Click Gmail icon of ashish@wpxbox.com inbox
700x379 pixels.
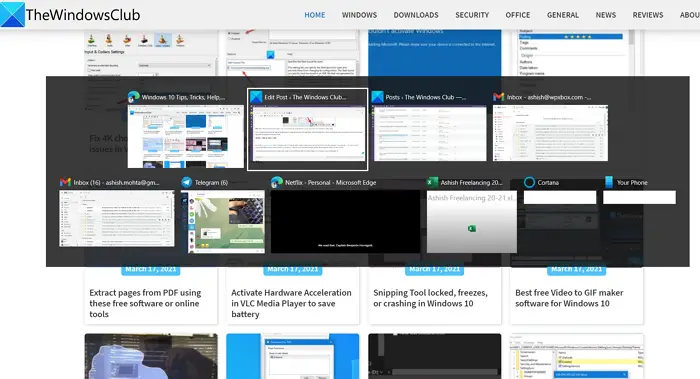[499, 97]
